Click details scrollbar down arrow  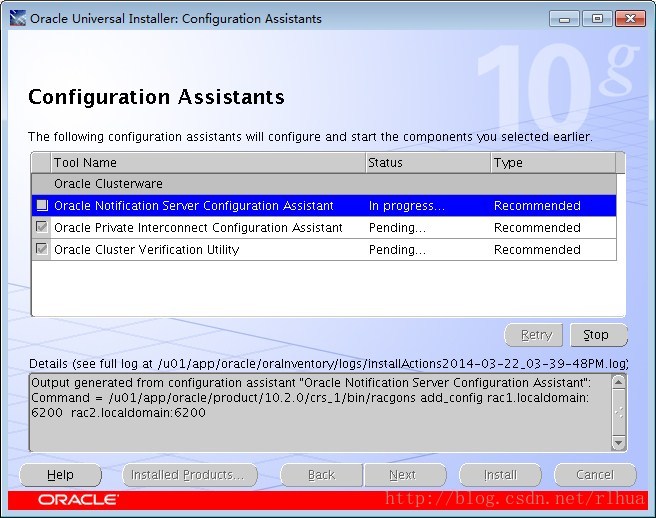(618, 443)
